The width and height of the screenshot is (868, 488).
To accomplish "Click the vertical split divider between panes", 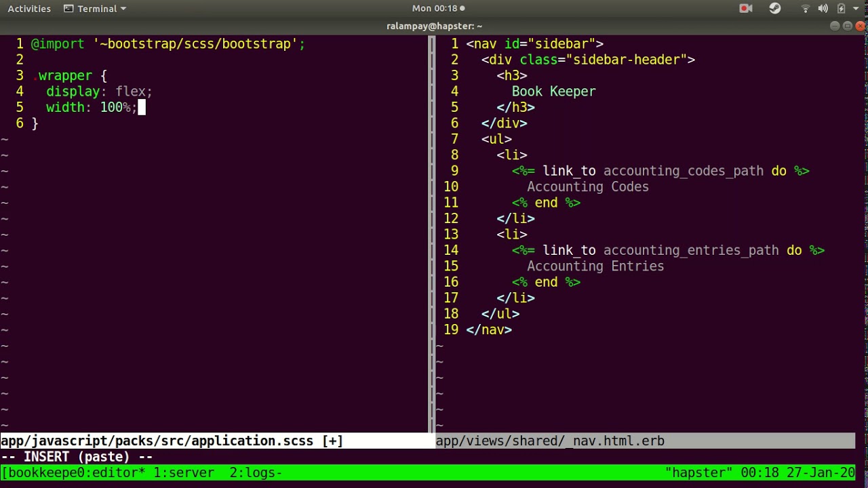I will click(432, 234).
